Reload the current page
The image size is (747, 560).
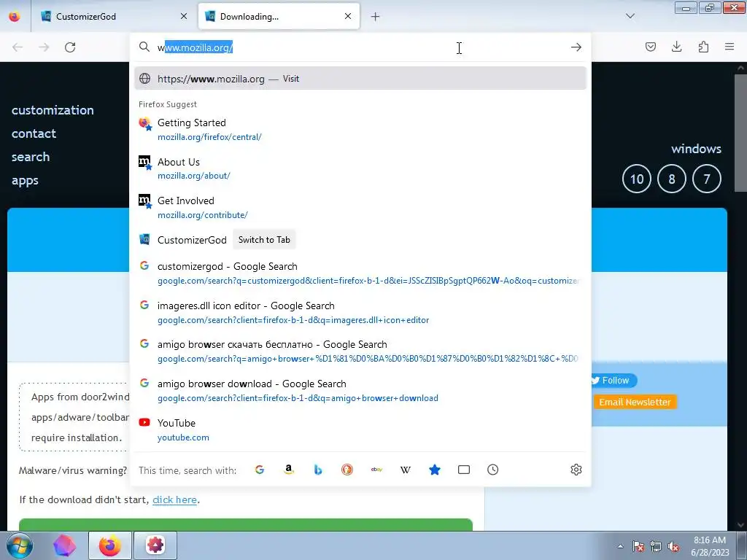70,47
